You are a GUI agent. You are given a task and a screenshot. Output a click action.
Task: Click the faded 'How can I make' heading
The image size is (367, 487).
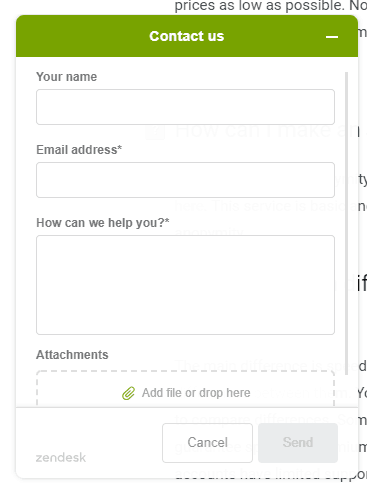click(254, 130)
